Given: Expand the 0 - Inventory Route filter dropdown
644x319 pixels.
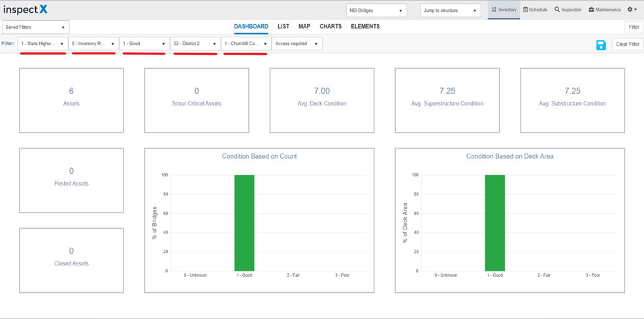Looking at the screenshot, I should tap(93, 44).
